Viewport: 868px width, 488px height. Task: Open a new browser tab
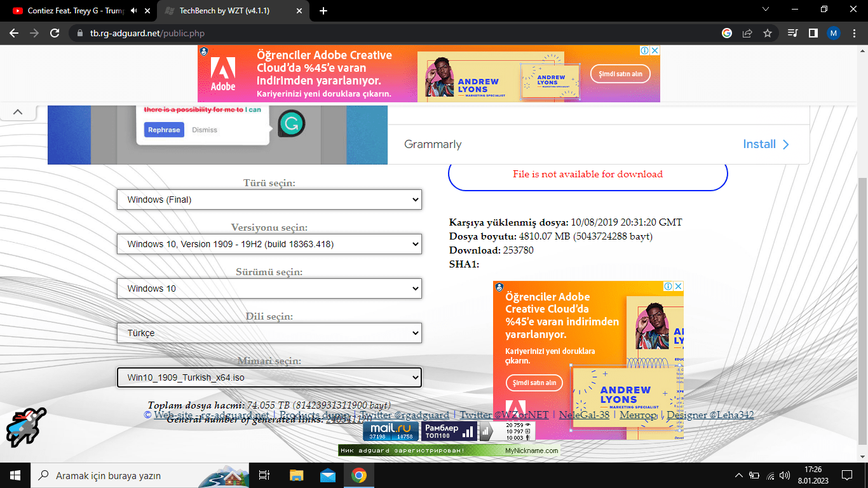tap(323, 11)
